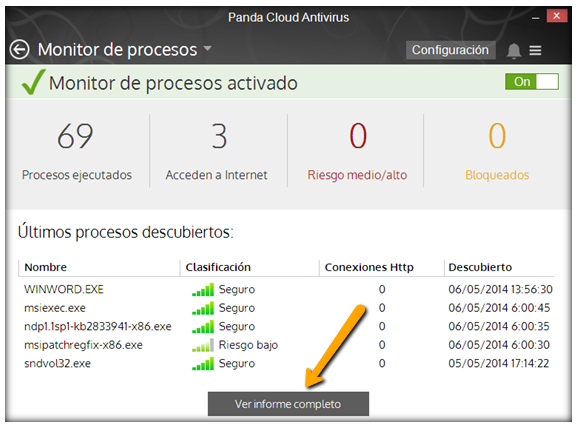
Task: Click the Seguro label for sndvol32.exe
Action: click(237, 363)
